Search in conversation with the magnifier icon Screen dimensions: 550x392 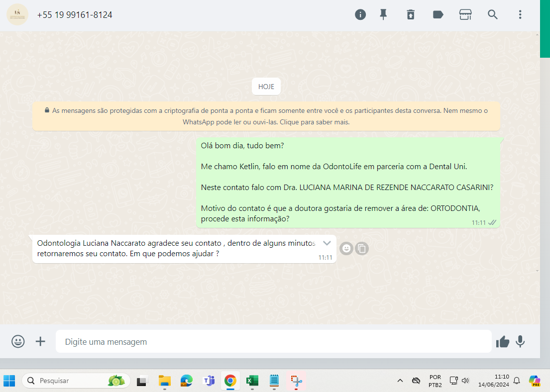[493, 15]
